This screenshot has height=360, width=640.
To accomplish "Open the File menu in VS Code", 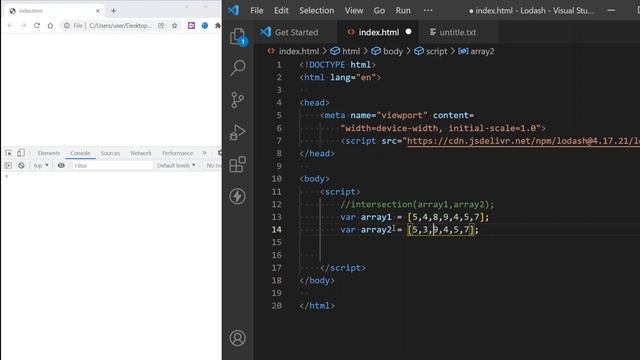I will point(257,11).
